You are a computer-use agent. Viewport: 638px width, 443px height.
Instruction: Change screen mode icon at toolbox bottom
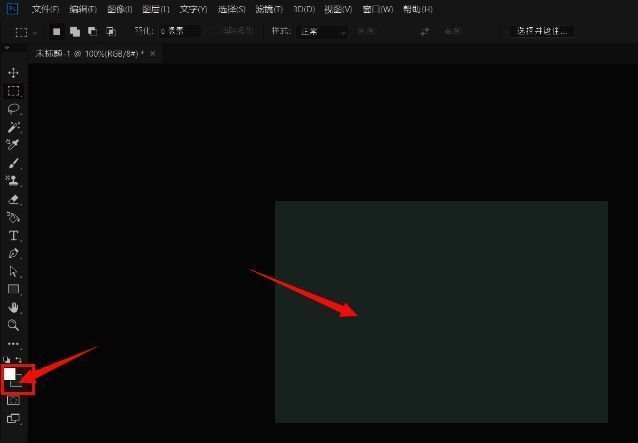pos(13,418)
